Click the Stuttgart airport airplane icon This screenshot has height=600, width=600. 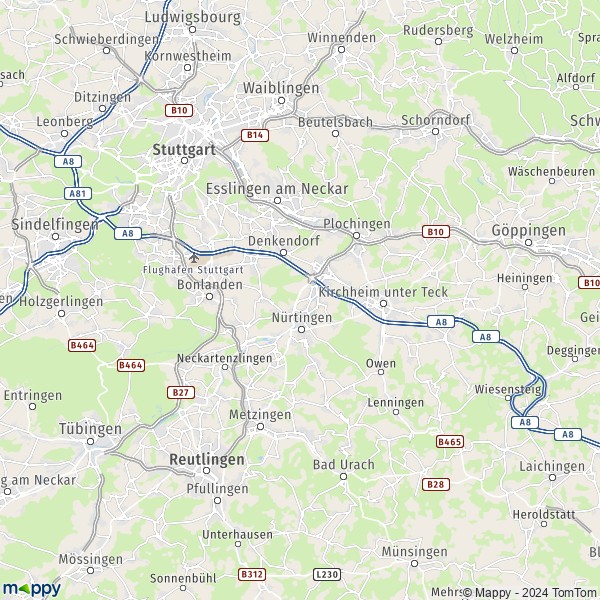tap(194, 258)
